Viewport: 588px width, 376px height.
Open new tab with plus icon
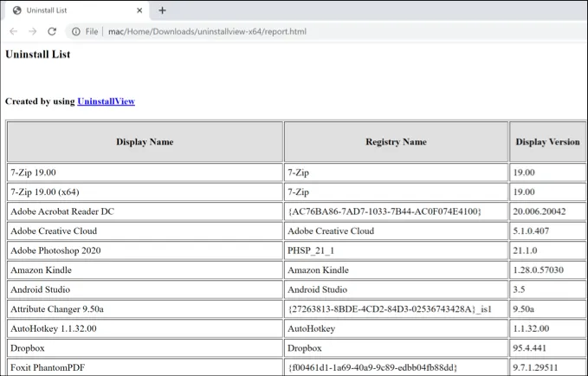click(162, 10)
